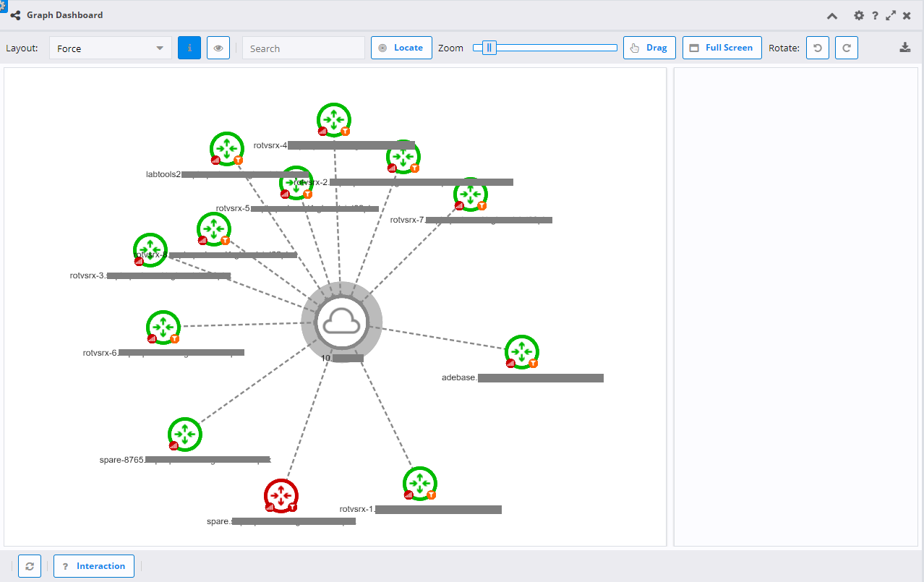Image resolution: width=924 pixels, height=582 pixels.
Task: Click the rotvsrx-6 node label
Action: pyautogui.click(x=163, y=353)
